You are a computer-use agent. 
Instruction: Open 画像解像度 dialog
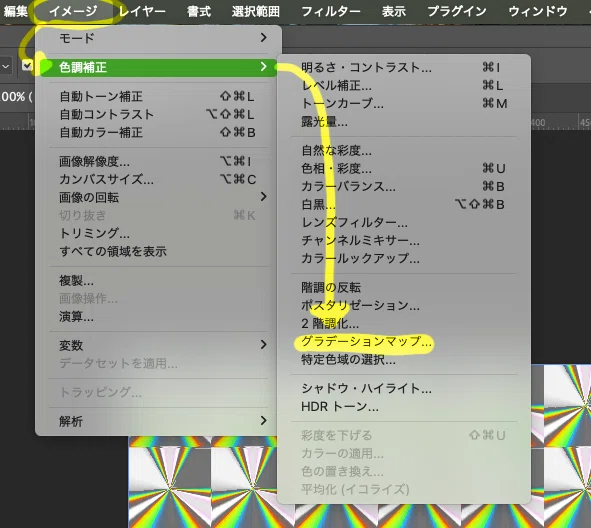tap(158, 162)
